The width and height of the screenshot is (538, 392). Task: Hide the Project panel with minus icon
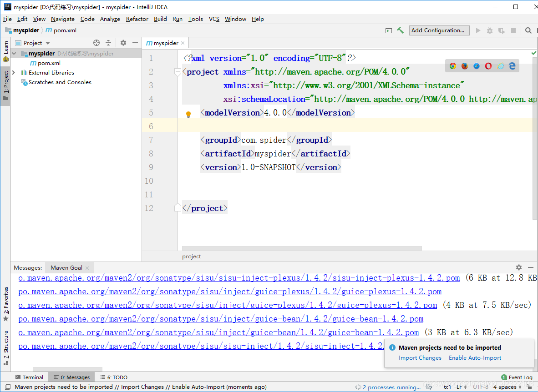pos(135,43)
